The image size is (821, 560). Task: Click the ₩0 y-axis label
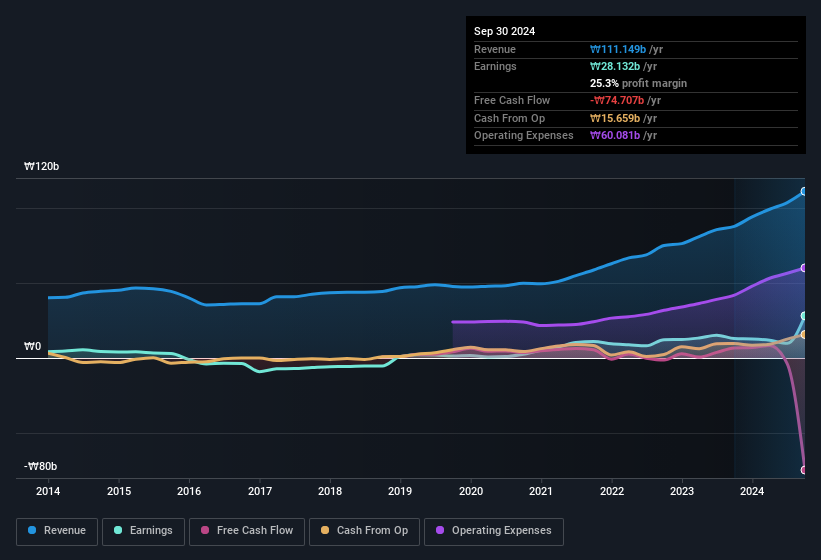point(32,346)
